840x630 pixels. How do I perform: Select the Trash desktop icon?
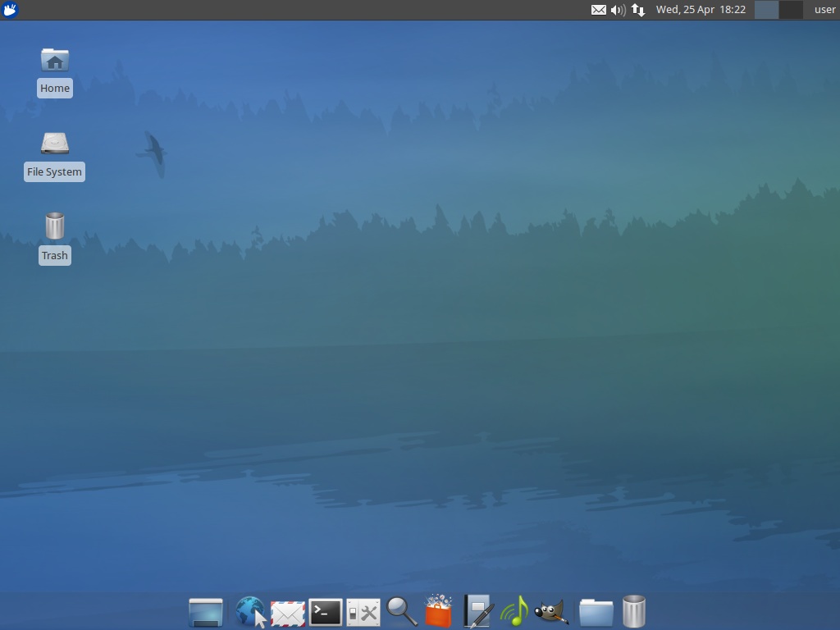(x=55, y=226)
